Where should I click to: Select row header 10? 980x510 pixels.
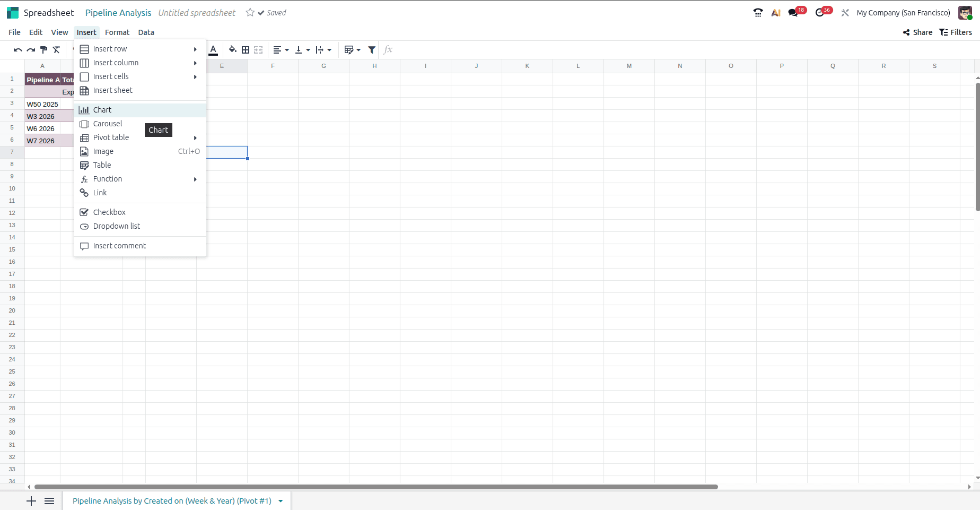pos(12,188)
